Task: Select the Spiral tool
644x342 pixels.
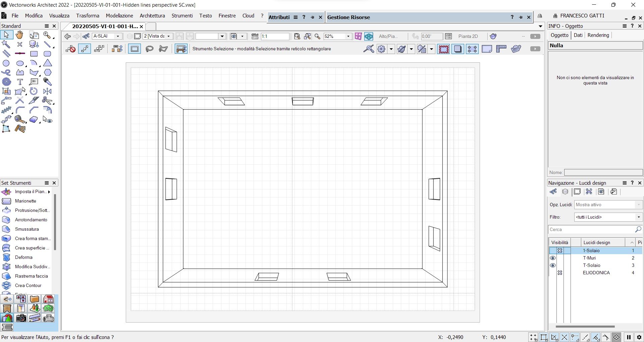Action: coord(6,81)
